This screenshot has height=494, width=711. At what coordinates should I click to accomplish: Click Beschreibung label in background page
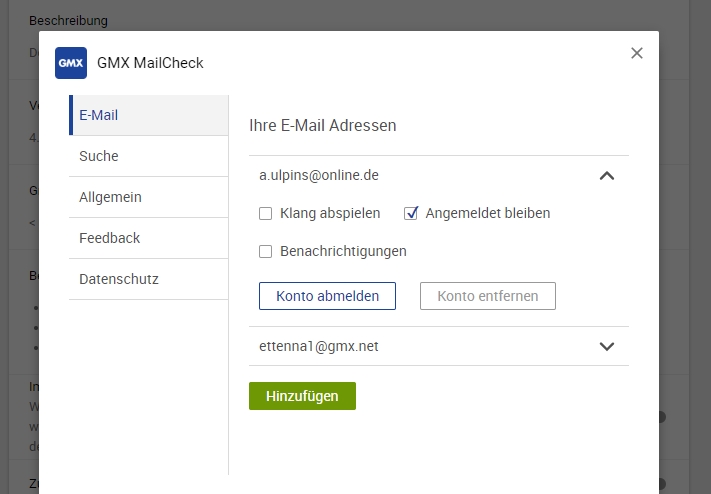[x=68, y=21]
